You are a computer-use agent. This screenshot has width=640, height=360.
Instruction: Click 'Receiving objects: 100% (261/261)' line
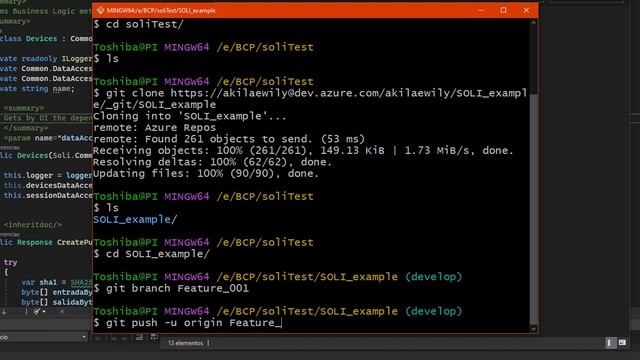(303, 151)
